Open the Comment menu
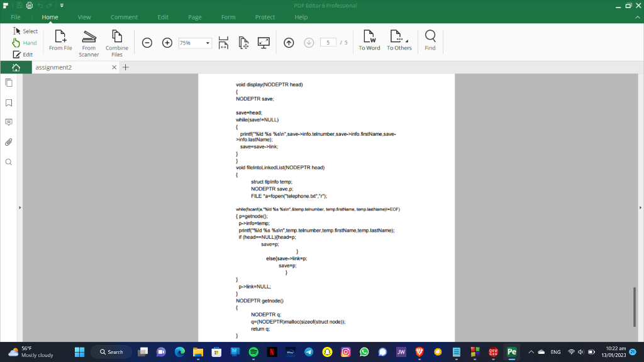Image resolution: width=644 pixels, height=362 pixels. click(x=124, y=17)
